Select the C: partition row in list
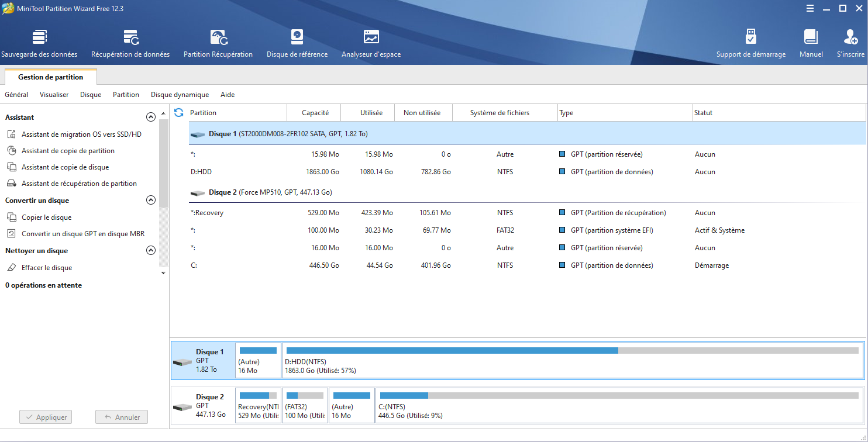868x442 pixels. (527, 265)
